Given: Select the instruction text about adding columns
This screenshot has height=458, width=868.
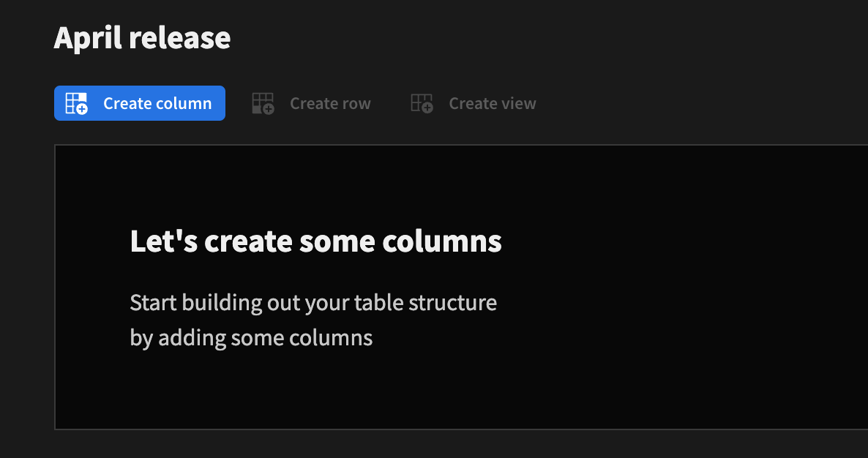Looking at the screenshot, I should 313,320.
